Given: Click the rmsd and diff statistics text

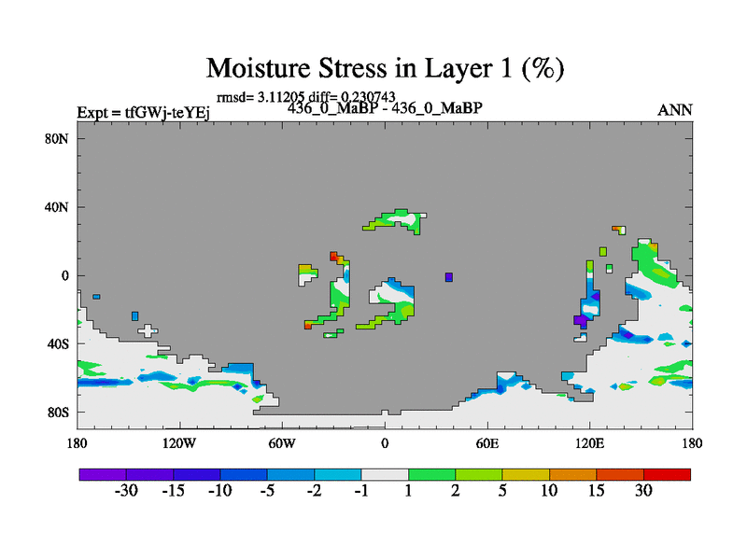Looking at the screenshot, I should [305, 96].
